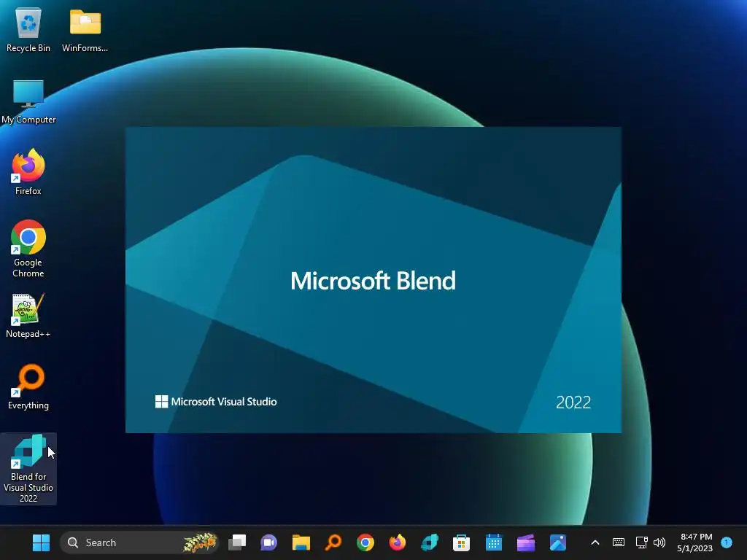Select the Everything desktop shortcut

click(28, 386)
